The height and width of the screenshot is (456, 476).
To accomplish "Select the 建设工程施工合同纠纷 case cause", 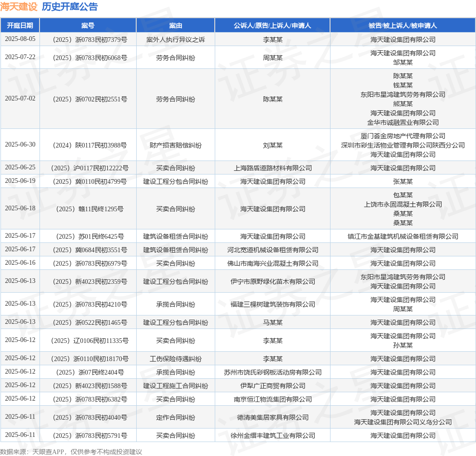I will (x=175, y=386).
